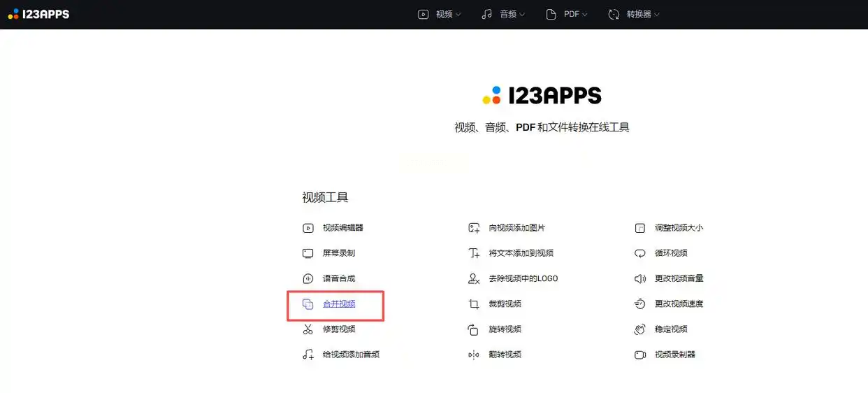Choose the 更改视频音量 link

point(679,278)
